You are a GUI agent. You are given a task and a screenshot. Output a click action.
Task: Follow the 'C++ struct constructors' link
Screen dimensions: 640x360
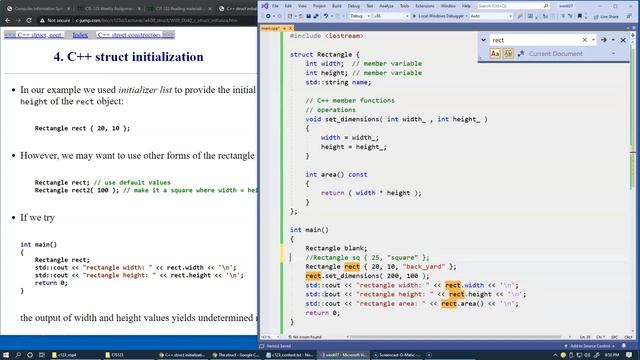(129, 35)
